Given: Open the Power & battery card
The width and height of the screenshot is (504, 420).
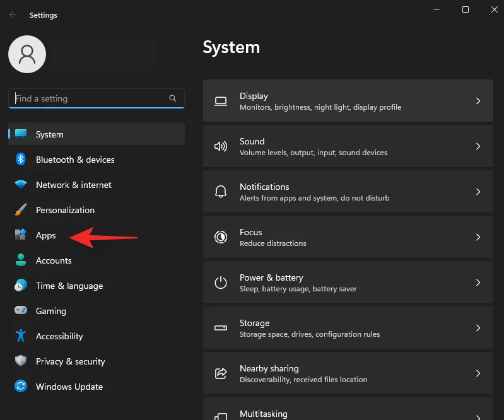Looking at the screenshot, I should (x=348, y=282).
